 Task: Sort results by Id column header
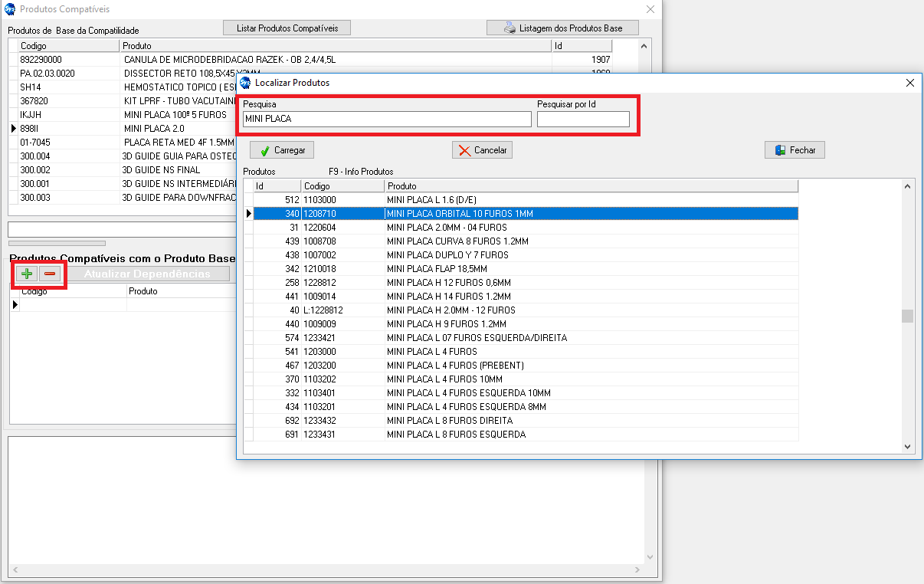coord(277,186)
